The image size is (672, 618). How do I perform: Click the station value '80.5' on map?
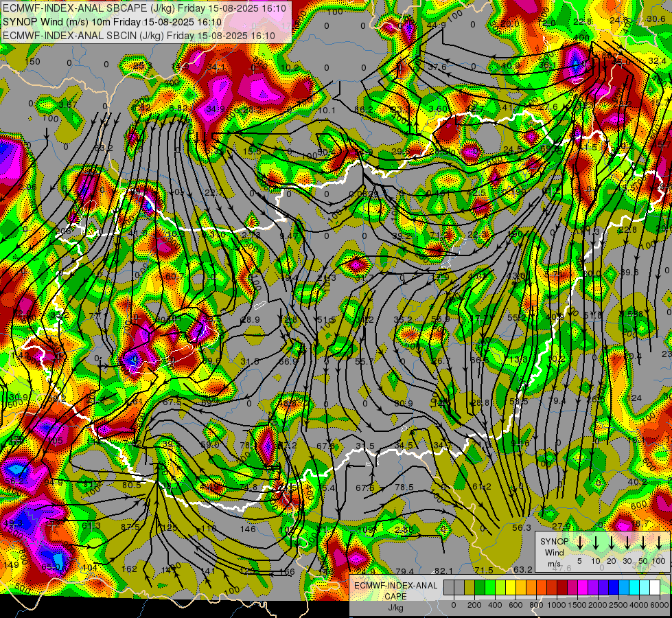click(x=132, y=485)
